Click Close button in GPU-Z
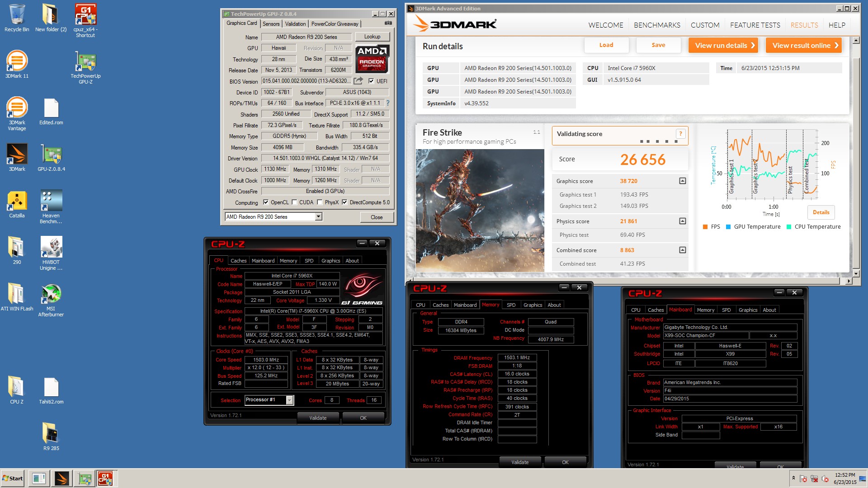Image resolution: width=868 pixels, height=488 pixels. coord(377,217)
